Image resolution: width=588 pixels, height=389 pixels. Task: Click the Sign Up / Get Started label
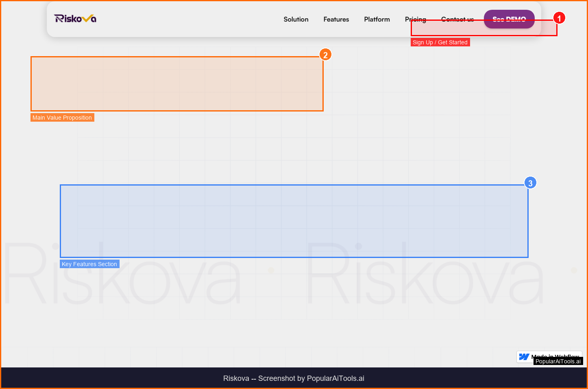coord(440,42)
